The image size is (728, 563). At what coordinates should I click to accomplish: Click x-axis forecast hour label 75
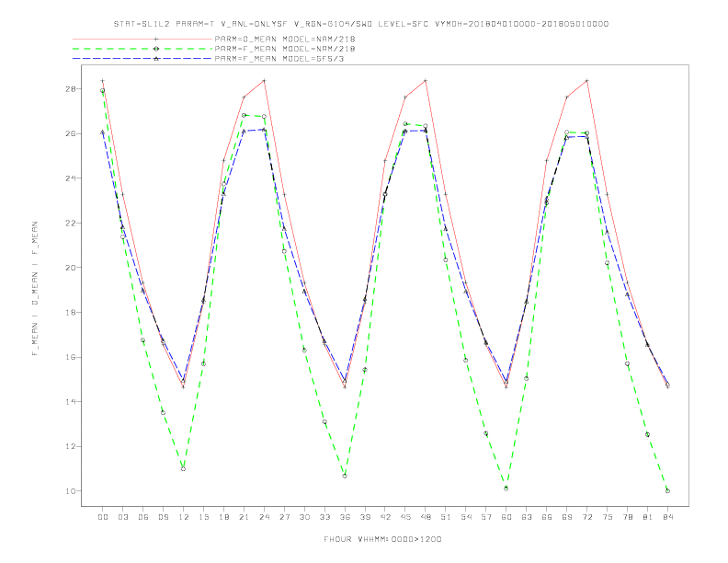click(608, 517)
